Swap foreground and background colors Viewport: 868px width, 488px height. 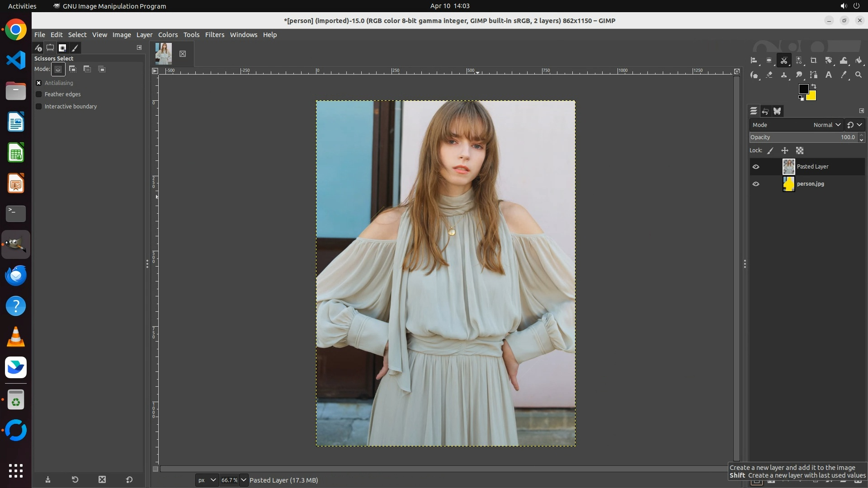pos(814,86)
